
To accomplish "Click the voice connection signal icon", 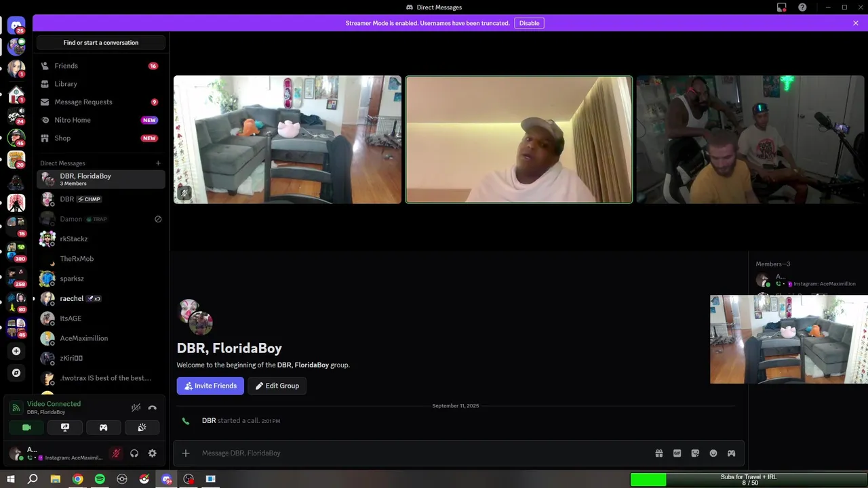I will point(16,407).
